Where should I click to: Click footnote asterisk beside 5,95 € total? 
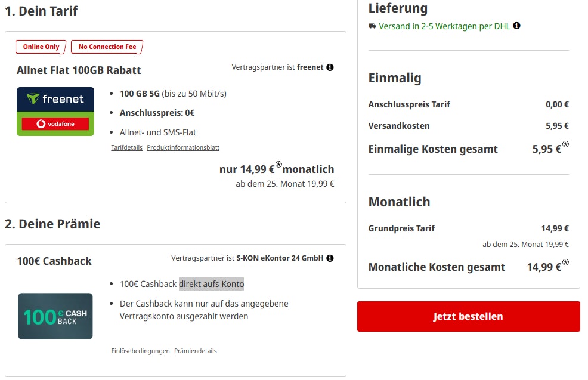coord(565,144)
